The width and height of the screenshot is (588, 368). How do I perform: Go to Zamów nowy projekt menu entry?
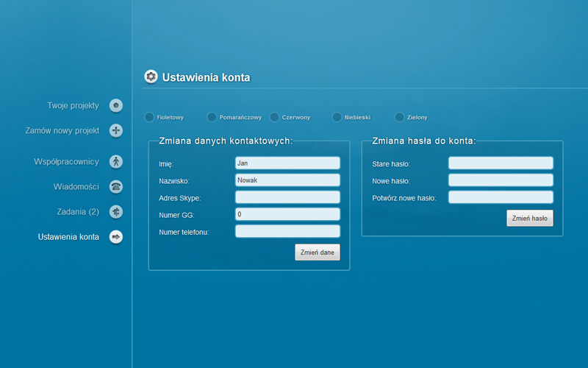62,131
